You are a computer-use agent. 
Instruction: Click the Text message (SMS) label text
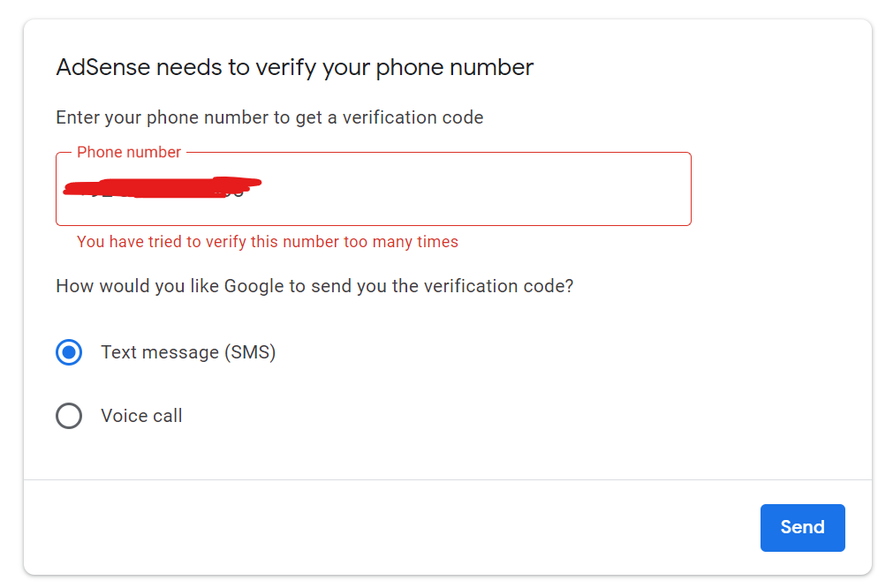[x=187, y=351]
